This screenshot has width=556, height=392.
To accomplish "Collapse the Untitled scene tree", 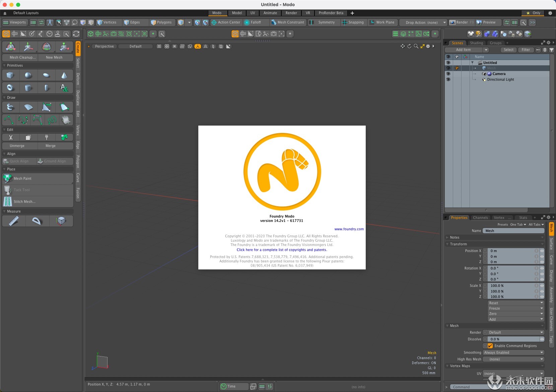I will pyautogui.click(x=472, y=63).
